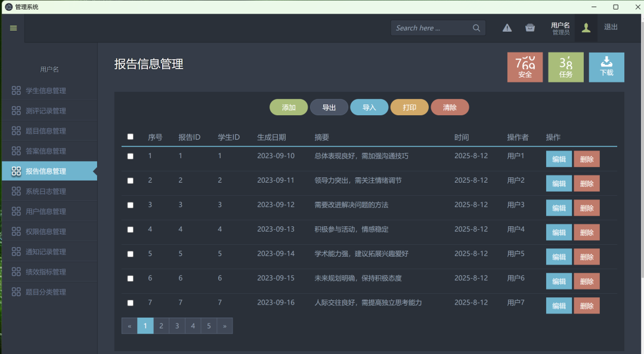Go to next page using » arrow
Screen dimensions: 644x354
(x=225, y=326)
